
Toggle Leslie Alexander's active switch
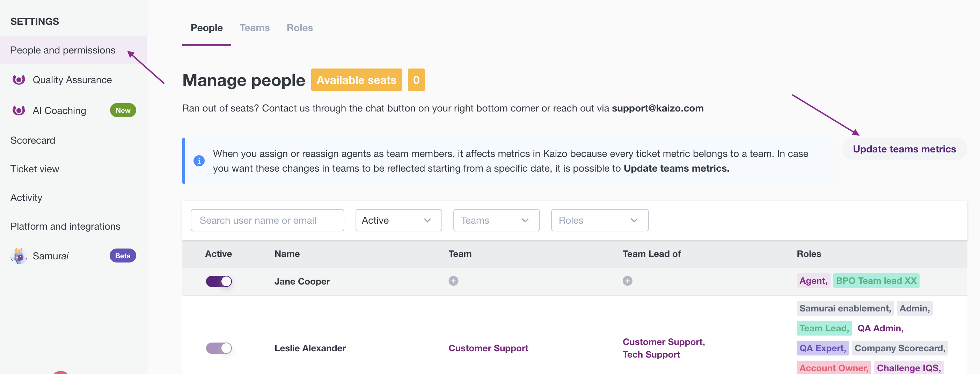click(x=219, y=348)
